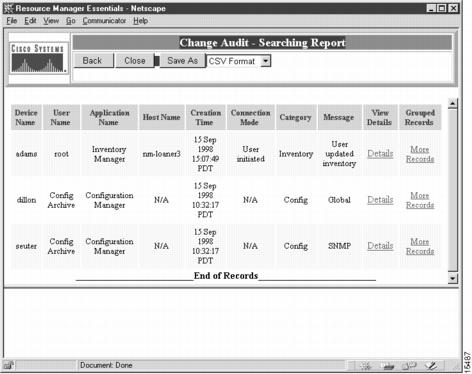The width and height of the screenshot is (472, 374).
Task: Open More Records for seuter row
Action: point(420,246)
